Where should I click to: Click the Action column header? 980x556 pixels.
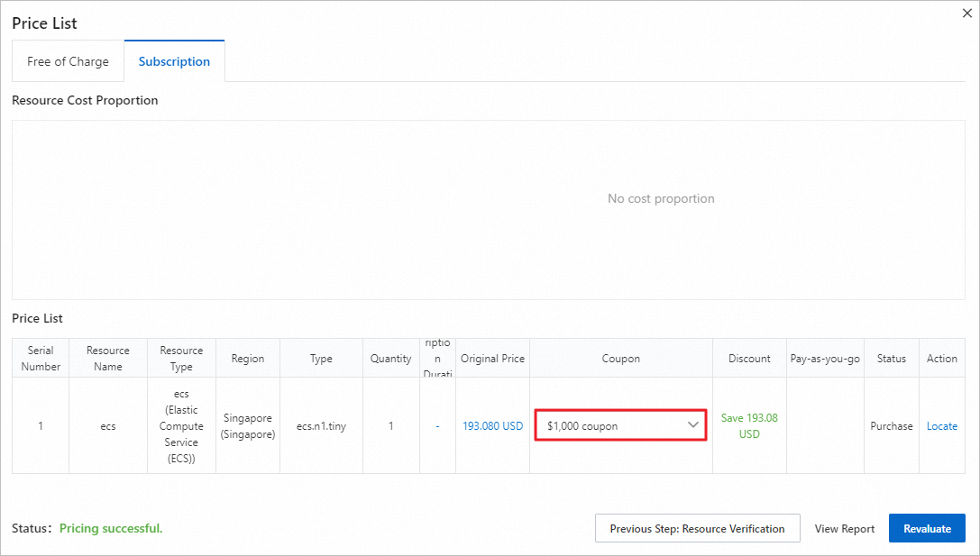(x=942, y=359)
